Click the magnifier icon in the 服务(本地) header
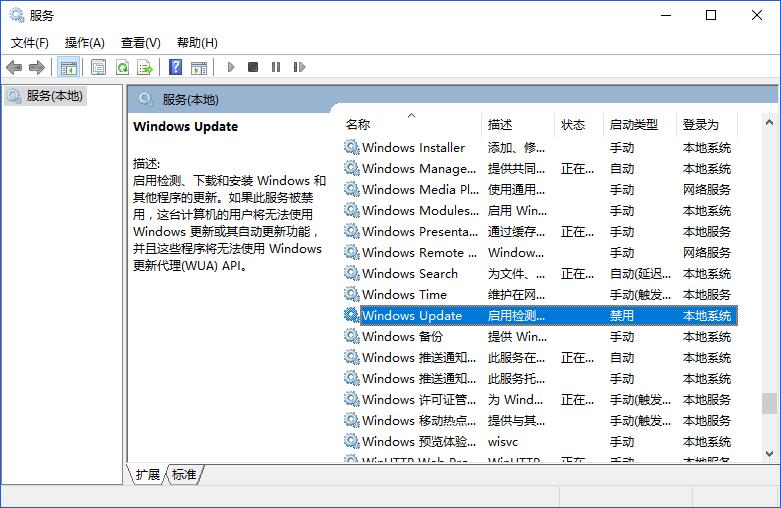 [145, 99]
